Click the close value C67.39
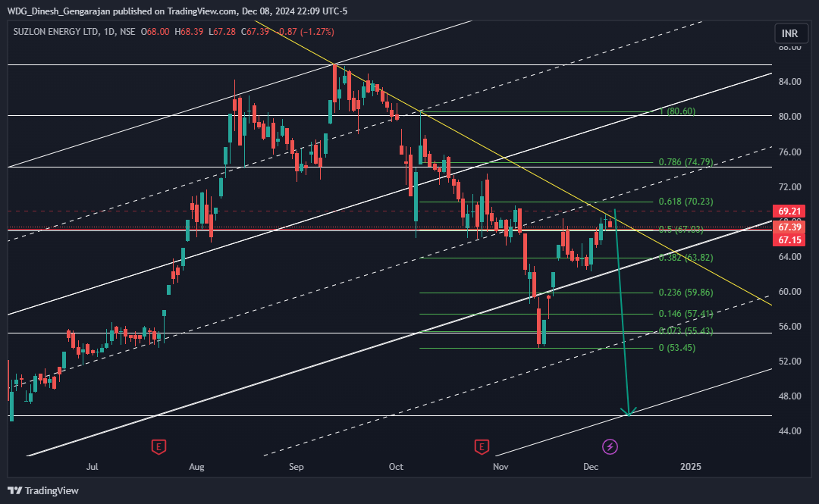The image size is (819, 504). click(256, 32)
